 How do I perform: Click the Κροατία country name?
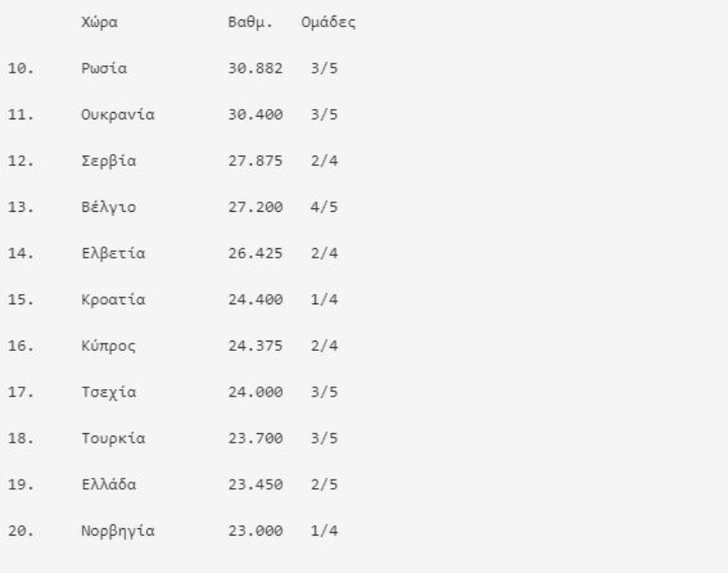[113, 300]
